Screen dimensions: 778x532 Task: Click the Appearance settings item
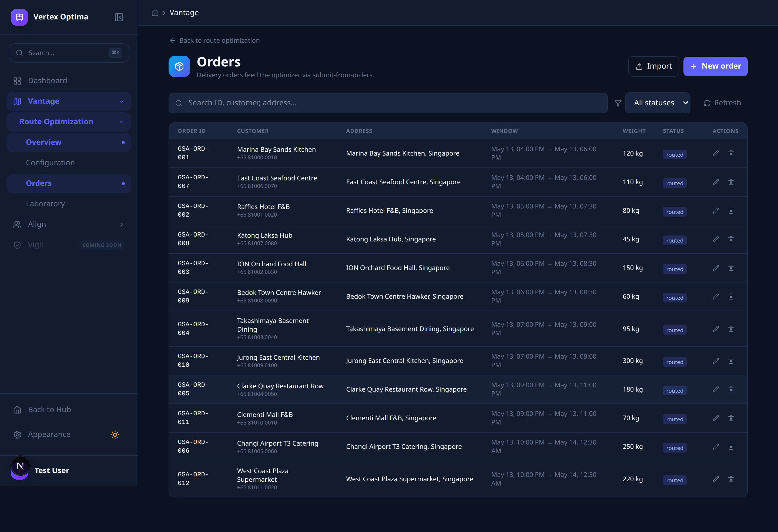(49, 435)
